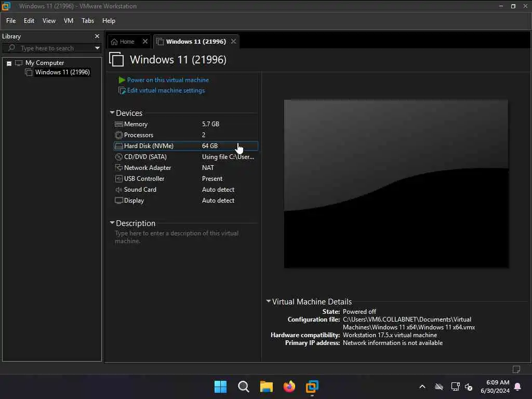Click the Hard Disk (NVMe) icon
Viewport: 532px width, 399px height.
click(x=119, y=146)
